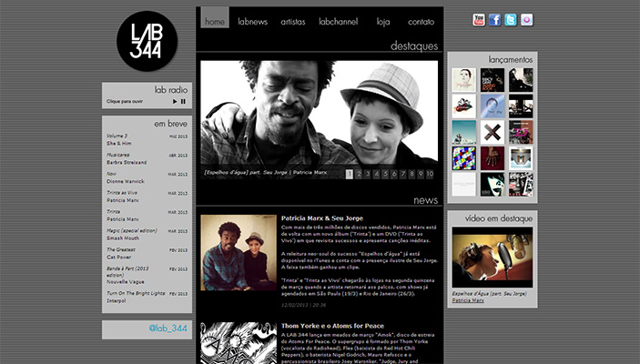Play the video em destaque thumbnail
This screenshot has width=640, height=364.
tap(493, 258)
